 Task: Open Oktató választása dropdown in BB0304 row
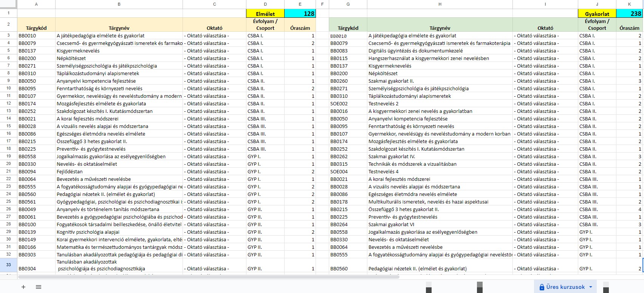[x=215, y=265]
